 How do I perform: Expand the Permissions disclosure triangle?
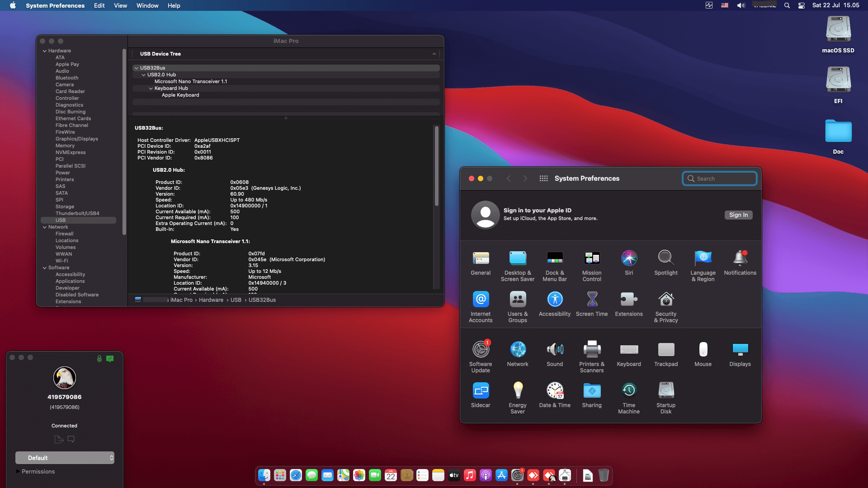pos(18,471)
